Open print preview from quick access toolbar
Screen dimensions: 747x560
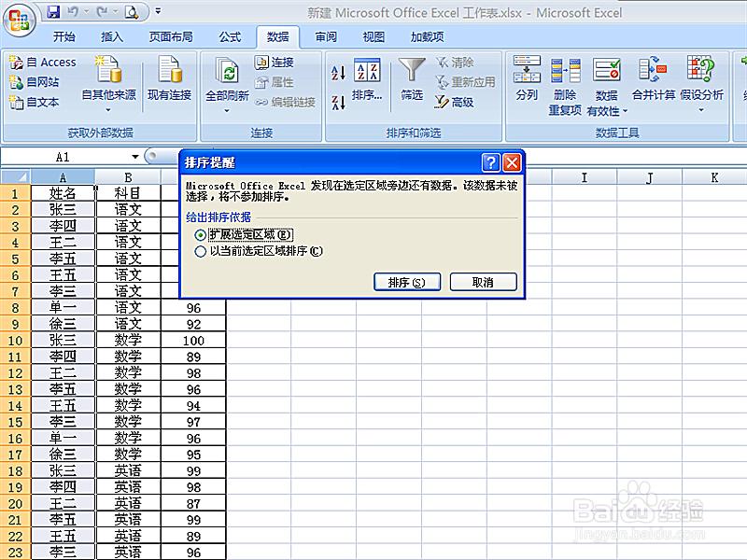(x=131, y=12)
